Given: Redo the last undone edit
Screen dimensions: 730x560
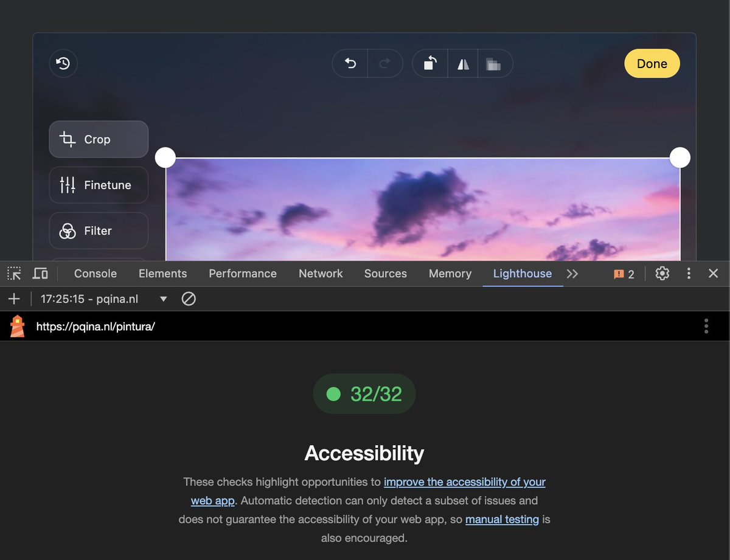Looking at the screenshot, I should coord(386,63).
